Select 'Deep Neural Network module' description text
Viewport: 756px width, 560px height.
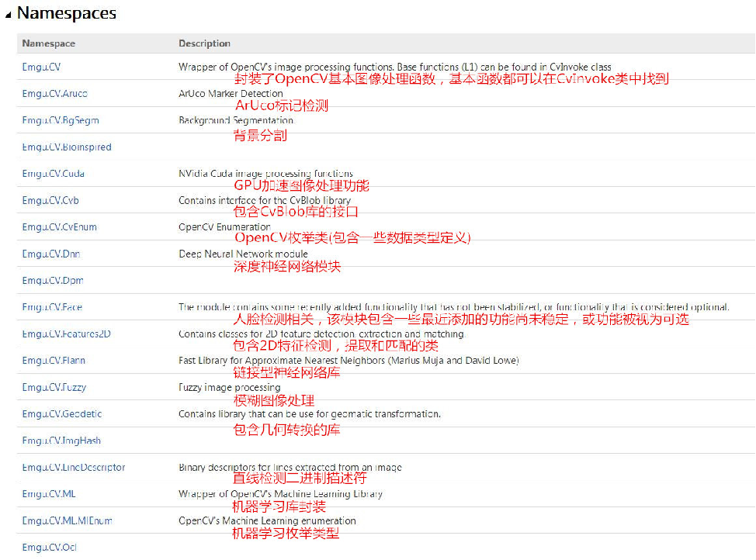point(243,254)
